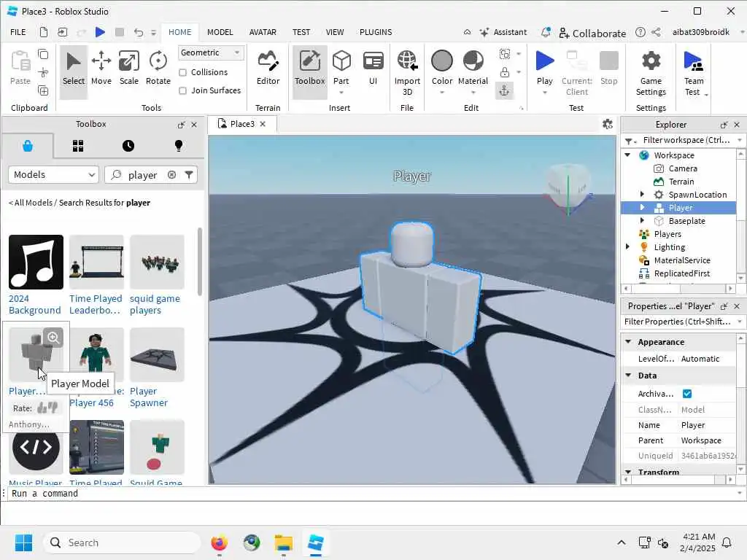
Task: Click Time Played Leaderboard asset link
Action: tap(96, 304)
